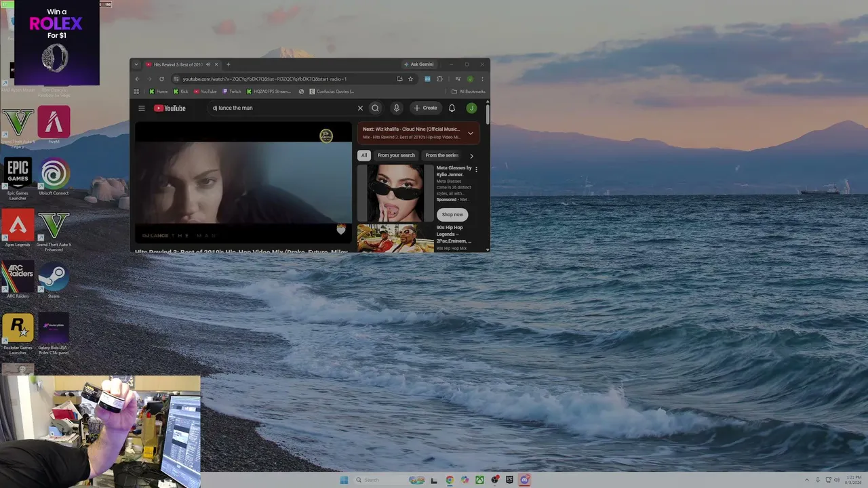Open the All Bookmarks folder
This screenshot has height=488, width=868.
468,91
